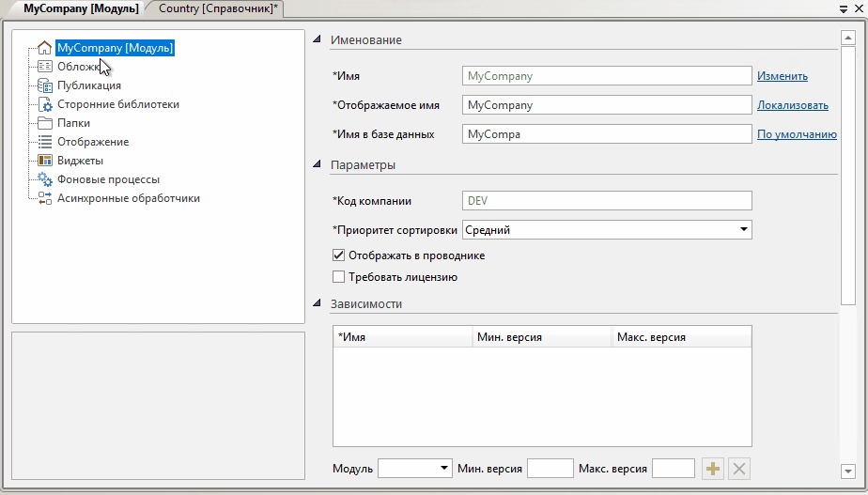Image resolution: width=868 pixels, height=495 pixels.
Task: Uncheck Отображать в проводнике checkbox
Action: tap(339, 255)
